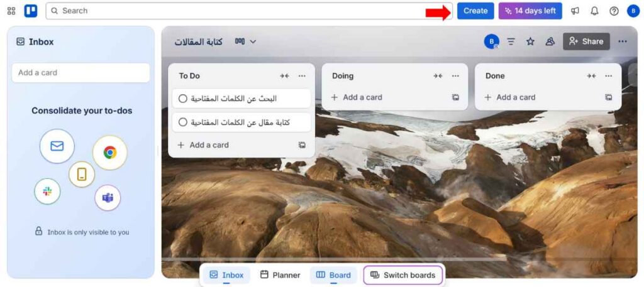Collapse the To Do list

click(285, 76)
